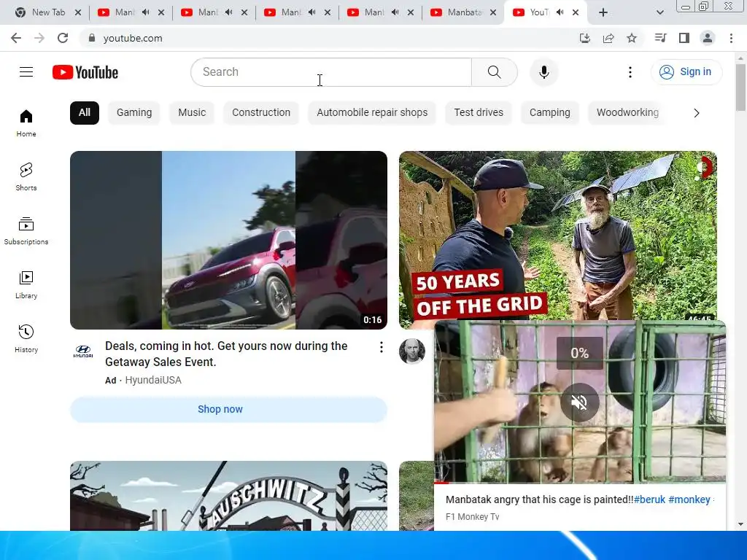This screenshot has height=560, width=747.
Task: Click the Sign in button
Action: click(686, 72)
